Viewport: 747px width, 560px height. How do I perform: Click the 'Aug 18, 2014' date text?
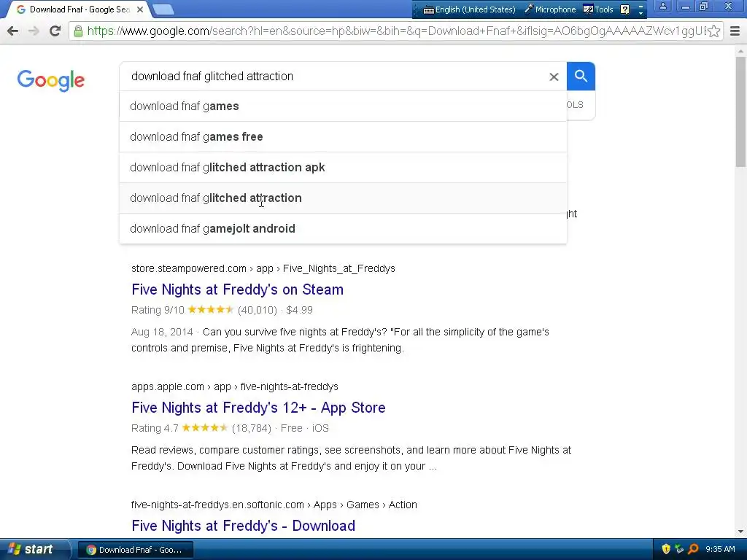[x=162, y=332]
